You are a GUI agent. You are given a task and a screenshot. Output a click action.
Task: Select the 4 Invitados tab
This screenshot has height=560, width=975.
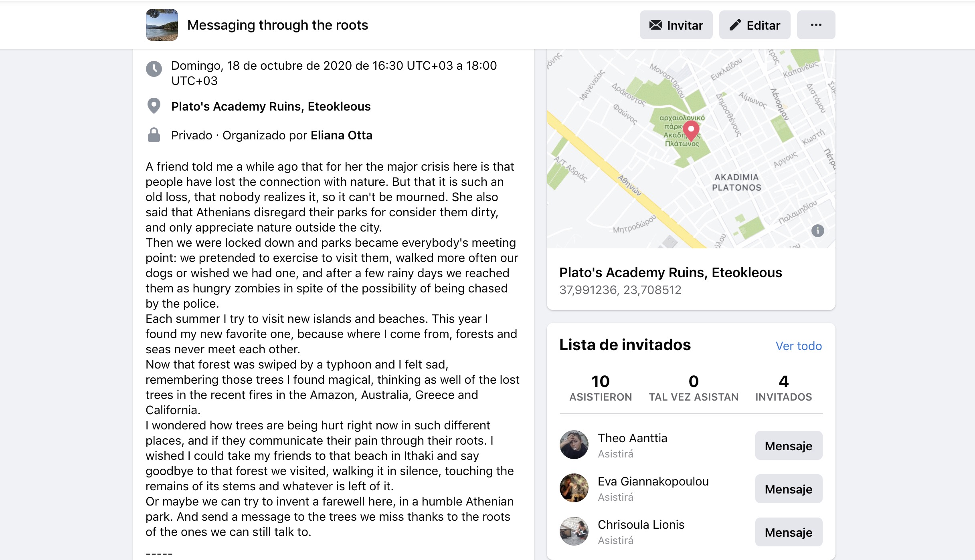point(783,387)
